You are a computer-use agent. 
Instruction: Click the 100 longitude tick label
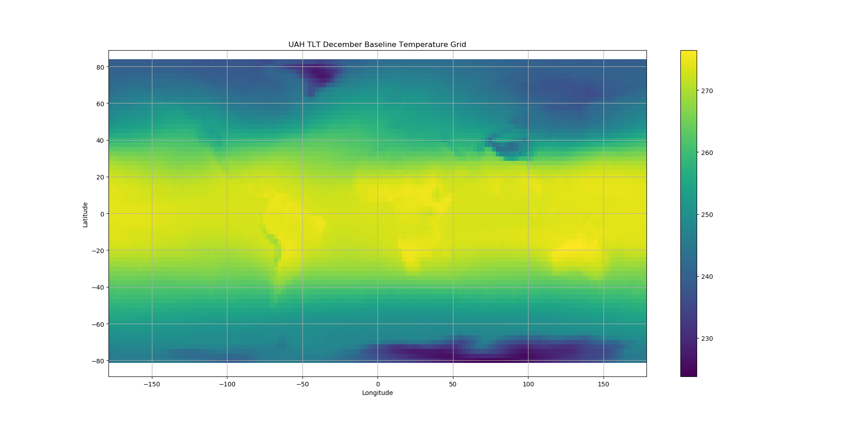pos(528,384)
